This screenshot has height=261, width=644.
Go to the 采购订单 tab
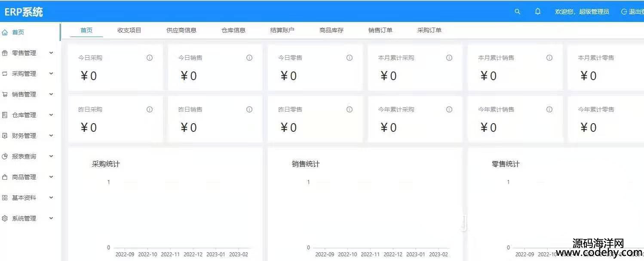point(429,30)
